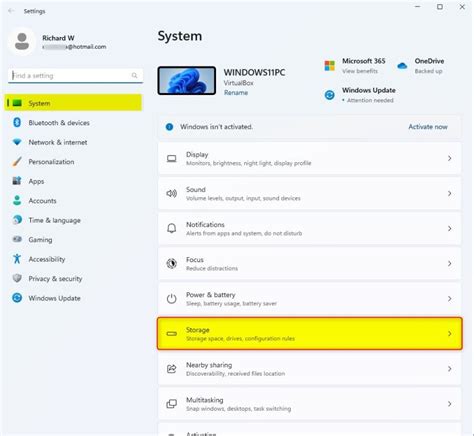Click the Power & battery icon

(x=172, y=299)
